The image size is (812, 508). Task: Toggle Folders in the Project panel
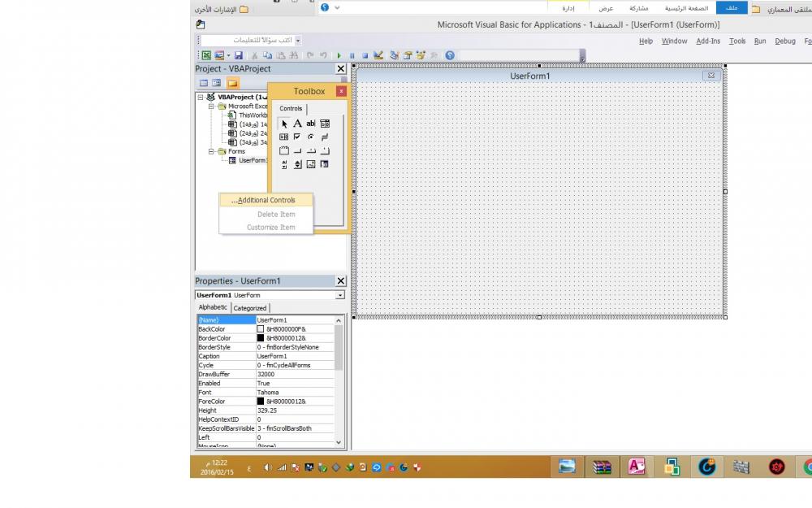[x=232, y=83]
